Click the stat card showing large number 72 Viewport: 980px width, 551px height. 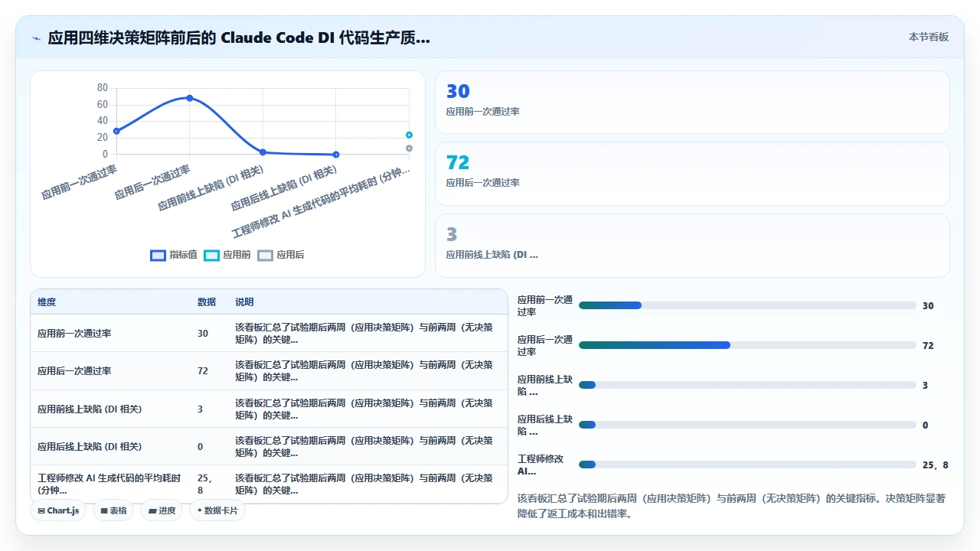pyautogui.click(x=692, y=174)
